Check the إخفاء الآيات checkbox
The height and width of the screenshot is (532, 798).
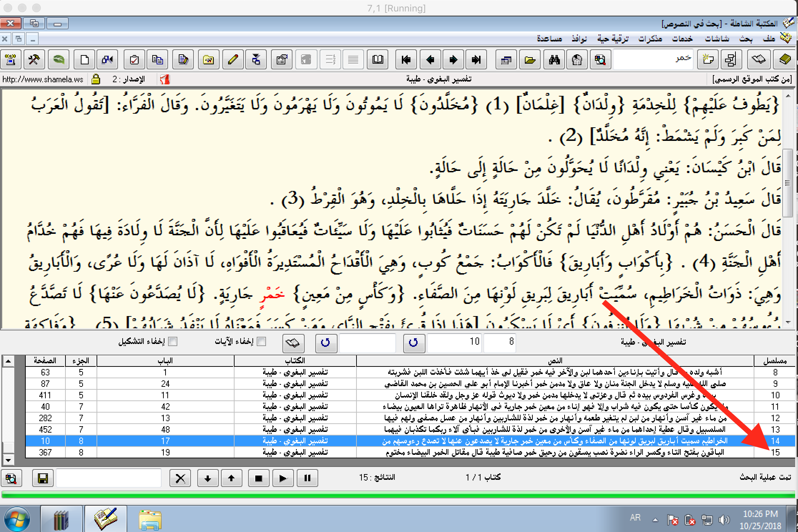pos(262,342)
